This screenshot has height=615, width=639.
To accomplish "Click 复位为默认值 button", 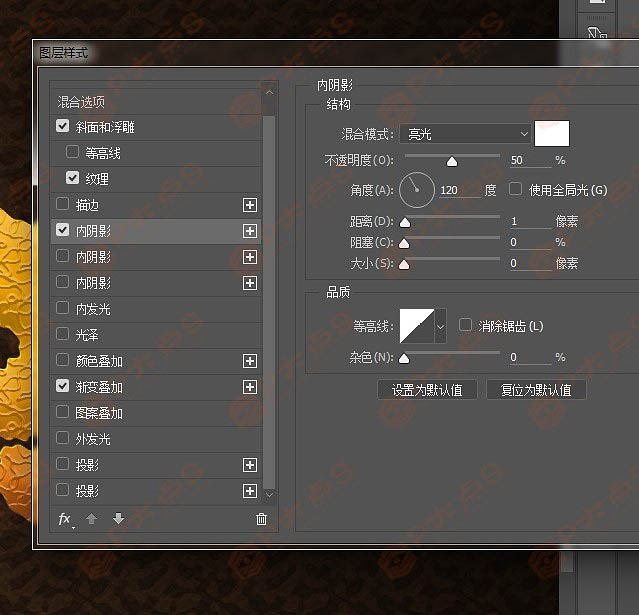I will (536, 390).
